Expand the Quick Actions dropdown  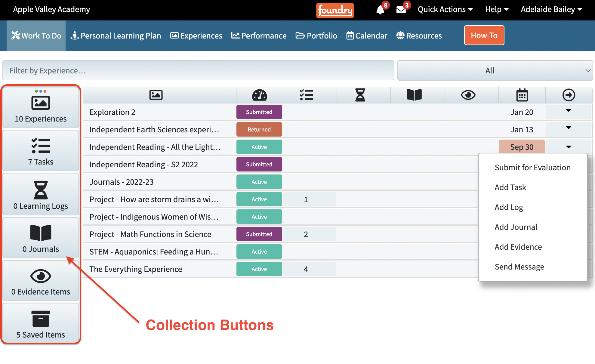click(x=445, y=10)
